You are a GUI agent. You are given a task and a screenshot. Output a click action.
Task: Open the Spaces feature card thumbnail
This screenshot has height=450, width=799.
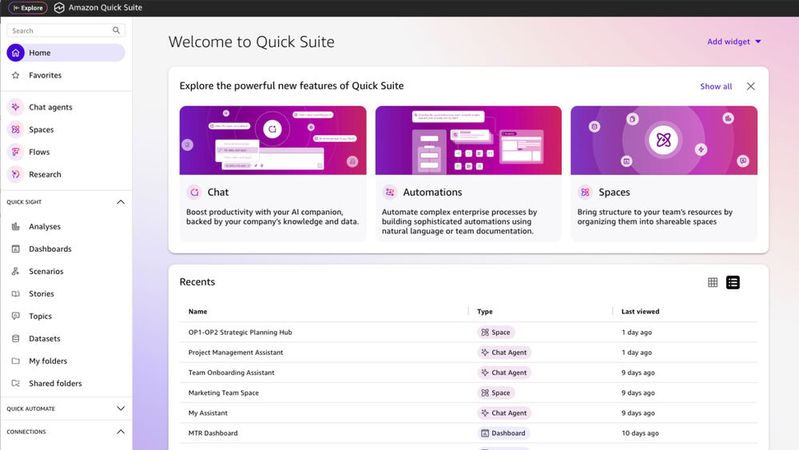coord(664,140)
